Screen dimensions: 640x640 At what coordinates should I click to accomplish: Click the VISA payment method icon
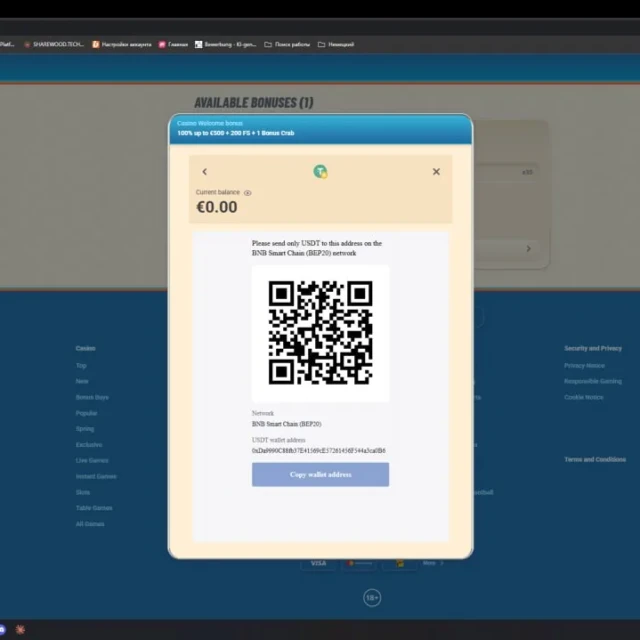(318, 563)
